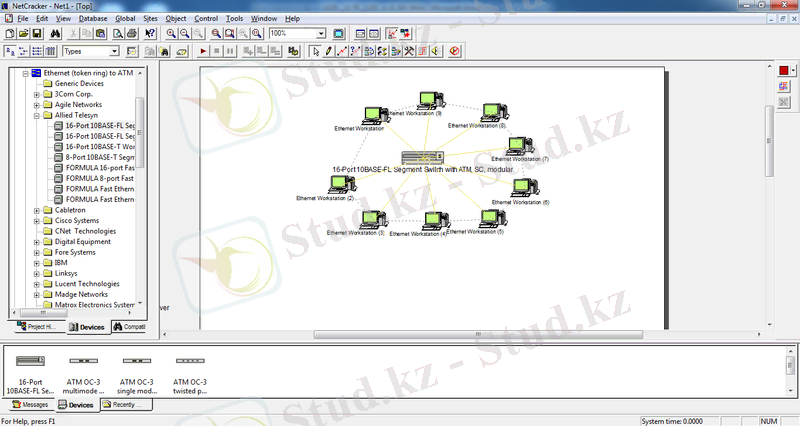This screenshot has width=800, height=426.
Task: Click the red color swatch on right panel
Action: point(784,70)
